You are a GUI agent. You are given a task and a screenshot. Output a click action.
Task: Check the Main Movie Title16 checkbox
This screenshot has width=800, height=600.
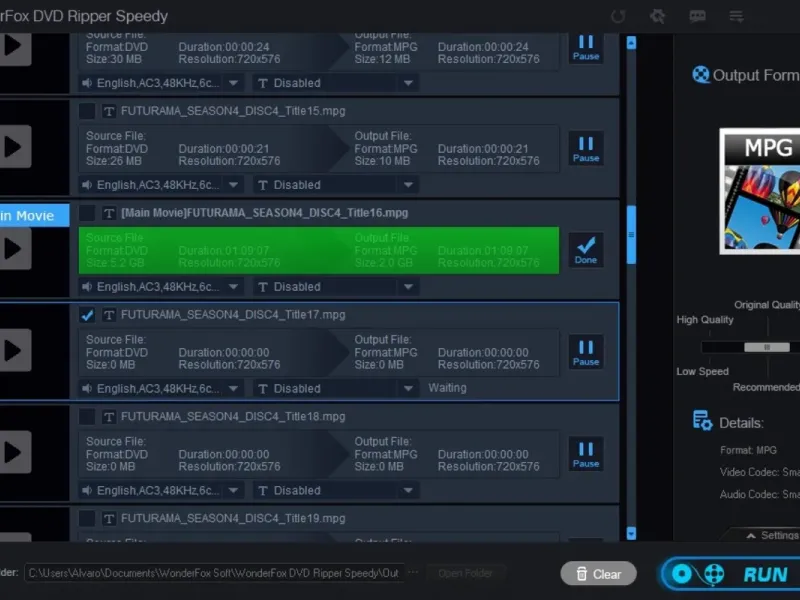click(x=87, y=213)
